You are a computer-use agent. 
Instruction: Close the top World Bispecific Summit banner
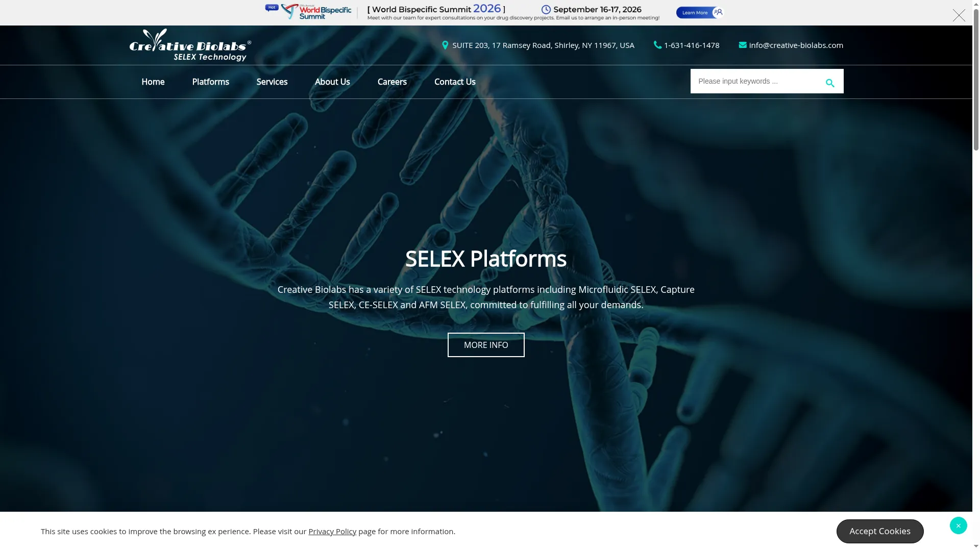coord(959,15)
